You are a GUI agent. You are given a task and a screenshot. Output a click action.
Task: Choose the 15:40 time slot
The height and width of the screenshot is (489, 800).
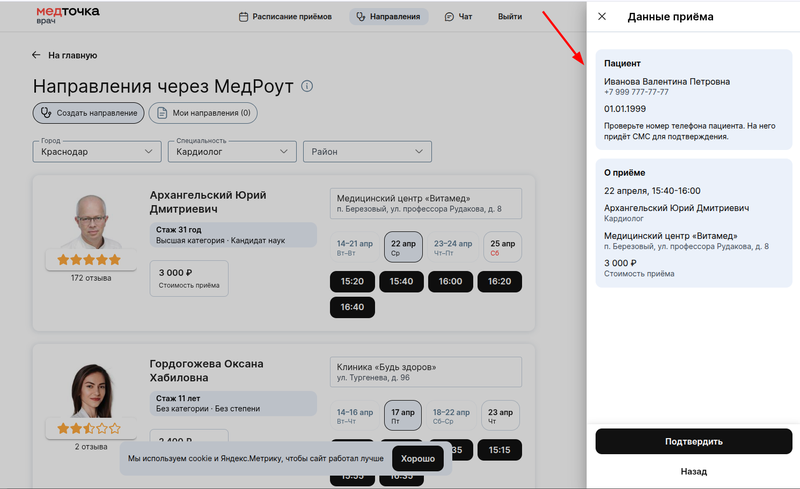click(402, 281)
